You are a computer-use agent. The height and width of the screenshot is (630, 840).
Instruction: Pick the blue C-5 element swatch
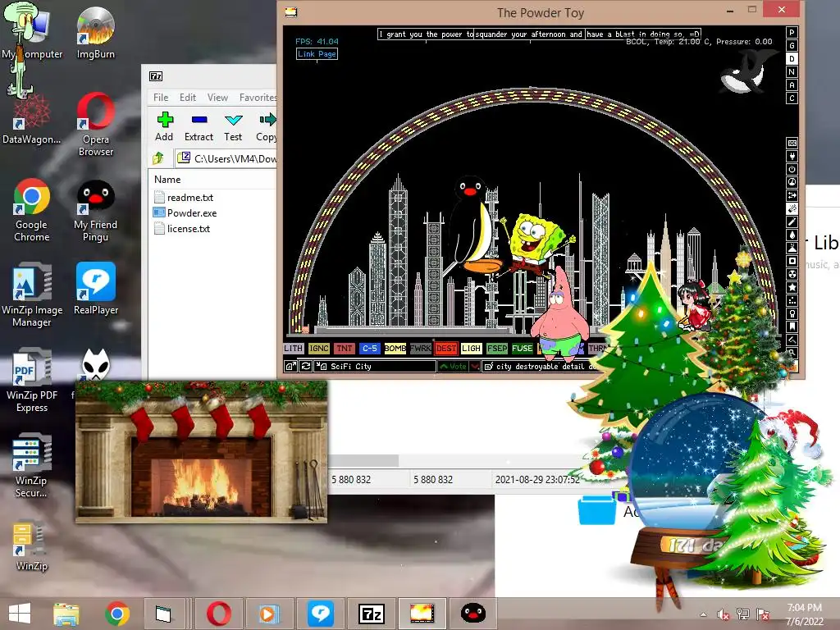(370, 348)
